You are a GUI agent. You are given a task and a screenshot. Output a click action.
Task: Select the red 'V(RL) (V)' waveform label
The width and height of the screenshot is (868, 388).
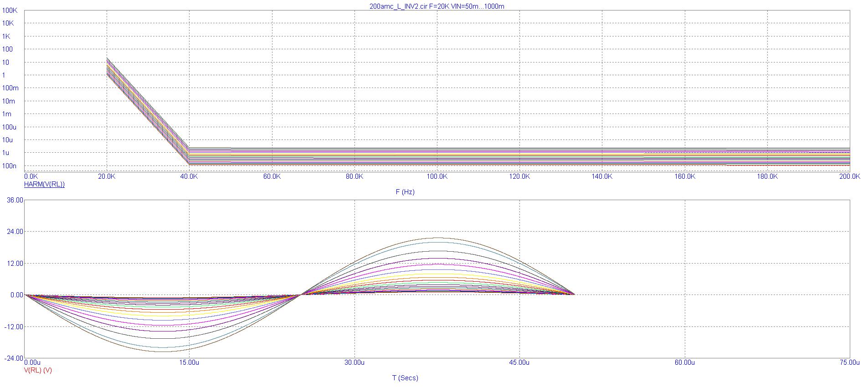[38, 370]
